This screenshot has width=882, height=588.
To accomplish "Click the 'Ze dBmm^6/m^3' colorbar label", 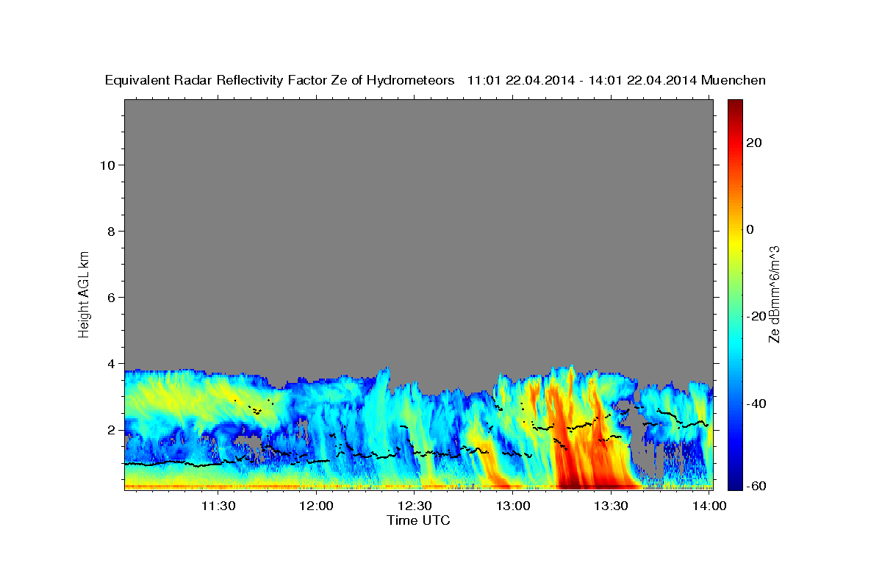I will [775, 294].
